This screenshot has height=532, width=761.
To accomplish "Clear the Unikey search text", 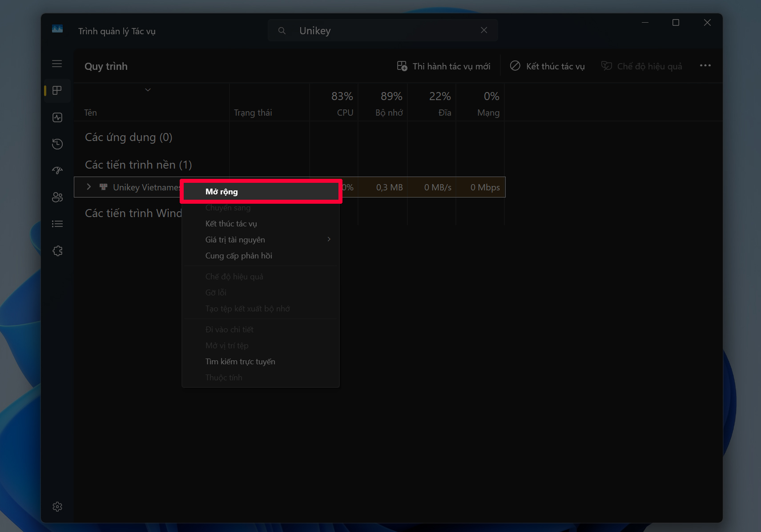I will (x=484, y=30).
